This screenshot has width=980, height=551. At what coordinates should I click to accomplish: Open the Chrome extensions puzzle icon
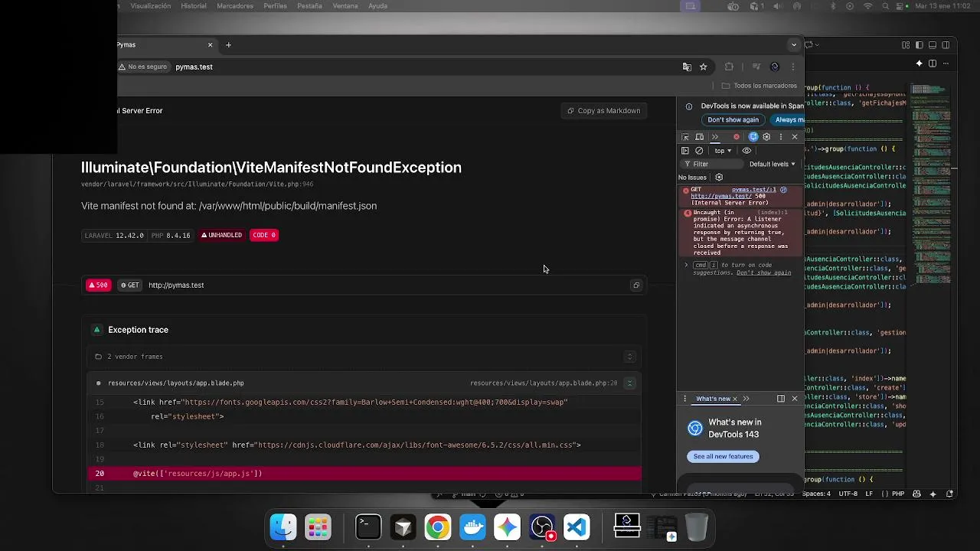click(729, 67)
